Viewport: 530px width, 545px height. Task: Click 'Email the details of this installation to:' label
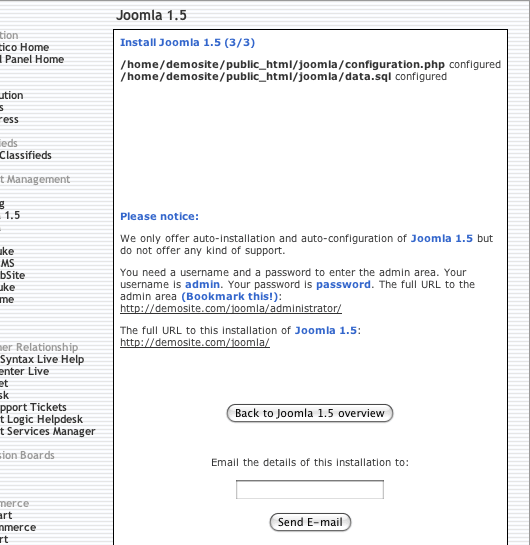(310, 462)
